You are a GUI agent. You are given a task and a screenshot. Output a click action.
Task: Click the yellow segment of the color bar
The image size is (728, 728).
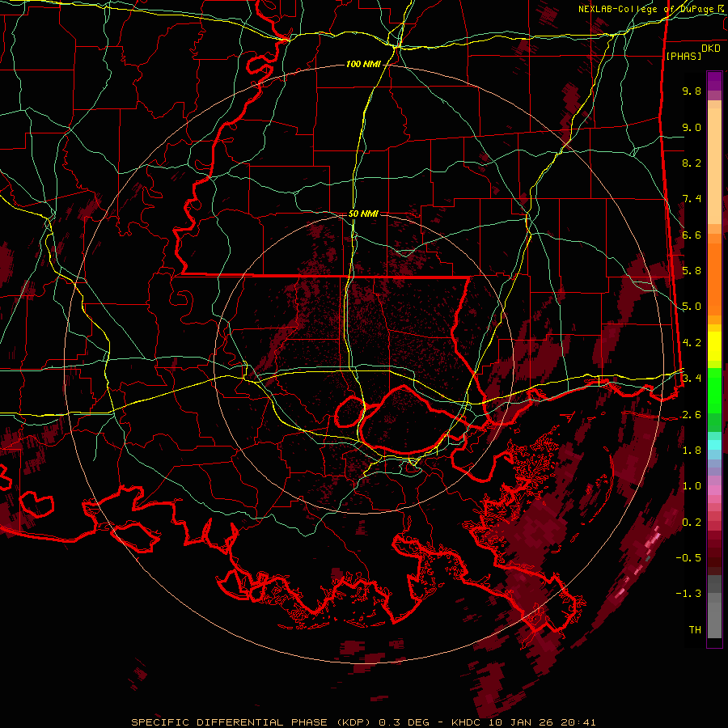[714, 346]
